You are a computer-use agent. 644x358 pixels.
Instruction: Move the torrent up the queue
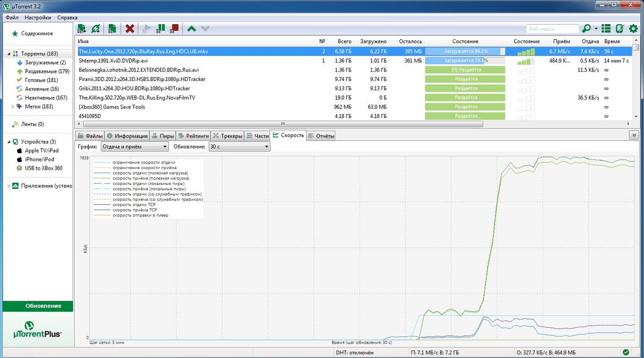191,28
